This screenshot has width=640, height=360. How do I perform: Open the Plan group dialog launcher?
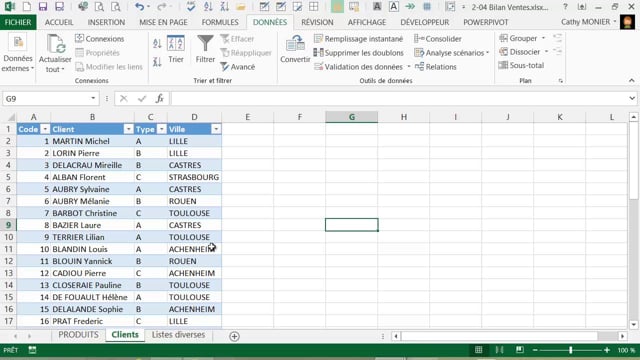click(560, 81)
